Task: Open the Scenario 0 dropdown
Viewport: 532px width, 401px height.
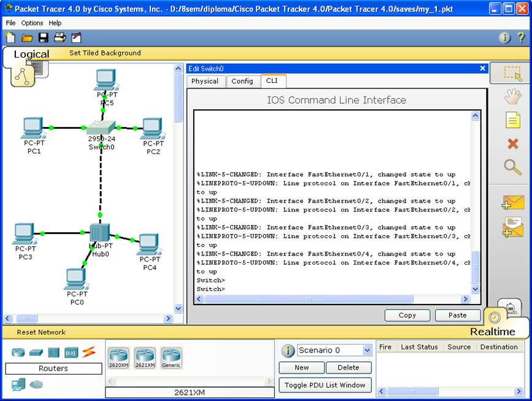Action: coord(367,350)
